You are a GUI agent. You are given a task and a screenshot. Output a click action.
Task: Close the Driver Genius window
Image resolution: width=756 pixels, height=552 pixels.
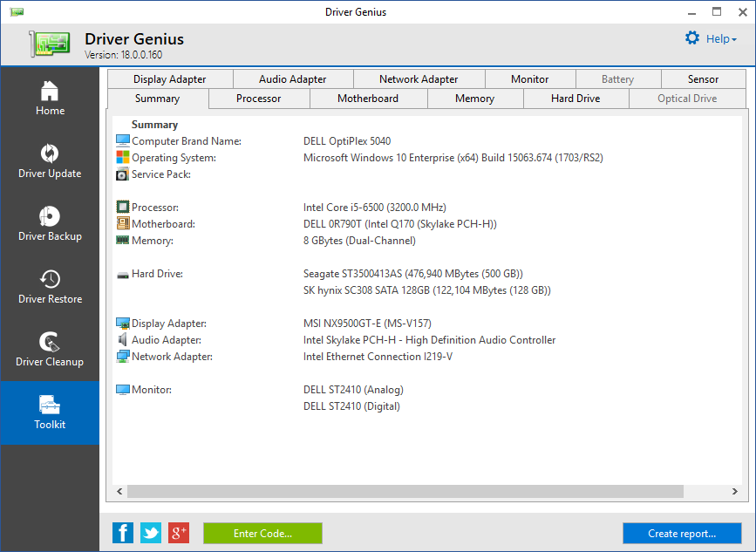point(743,12)
